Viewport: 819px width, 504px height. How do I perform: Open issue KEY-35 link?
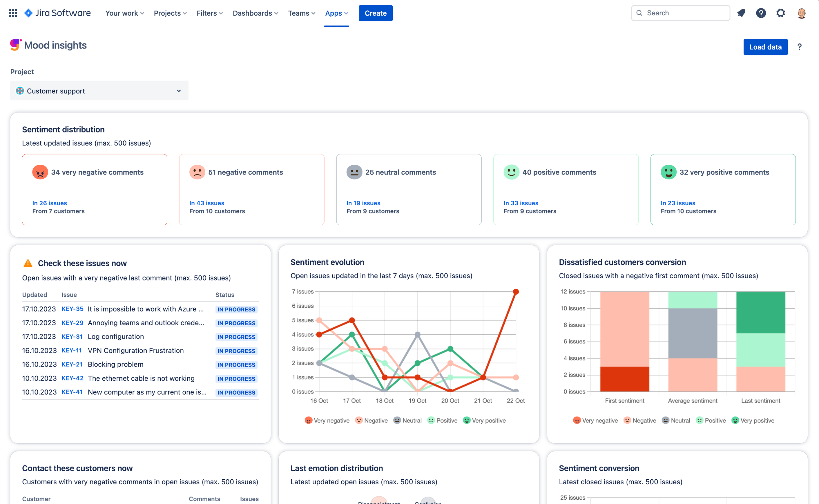click(72, 309)
